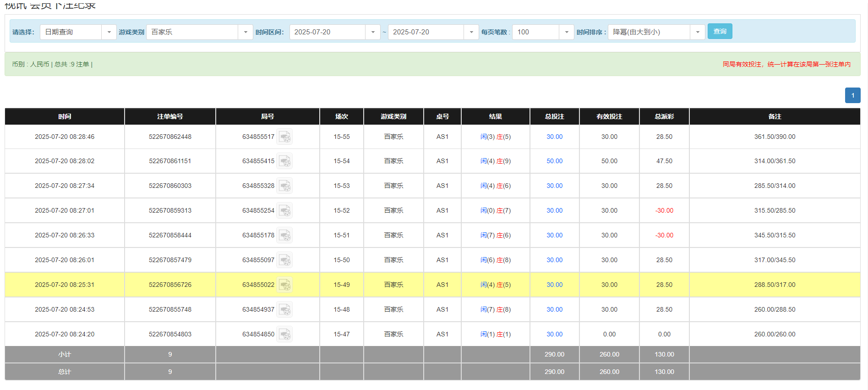Click replay icon beside round 634855328
The height and width of the screenshot is (390, 868).
[284, 186]
